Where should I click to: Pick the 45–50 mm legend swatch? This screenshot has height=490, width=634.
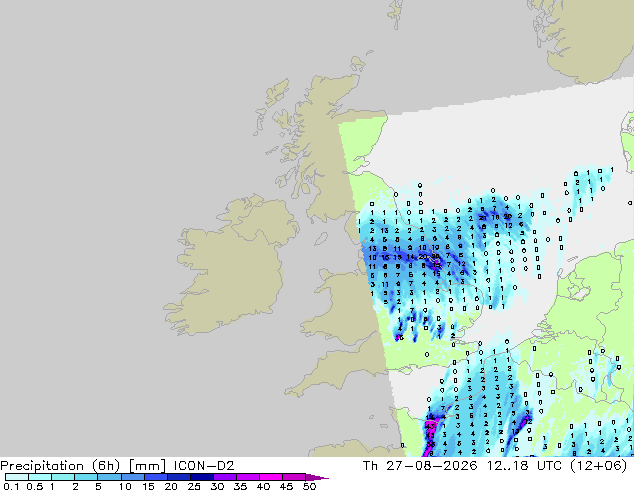click(x=294, y=477)
